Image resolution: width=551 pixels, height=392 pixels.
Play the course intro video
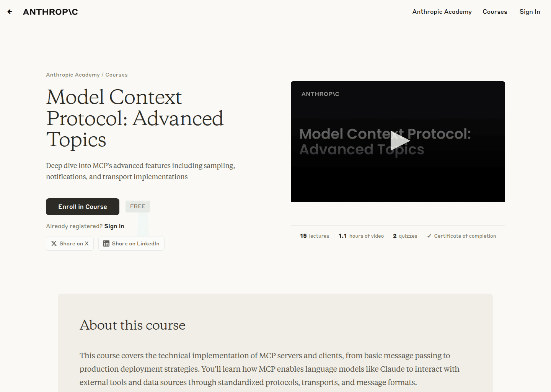[x=400, y=141]
